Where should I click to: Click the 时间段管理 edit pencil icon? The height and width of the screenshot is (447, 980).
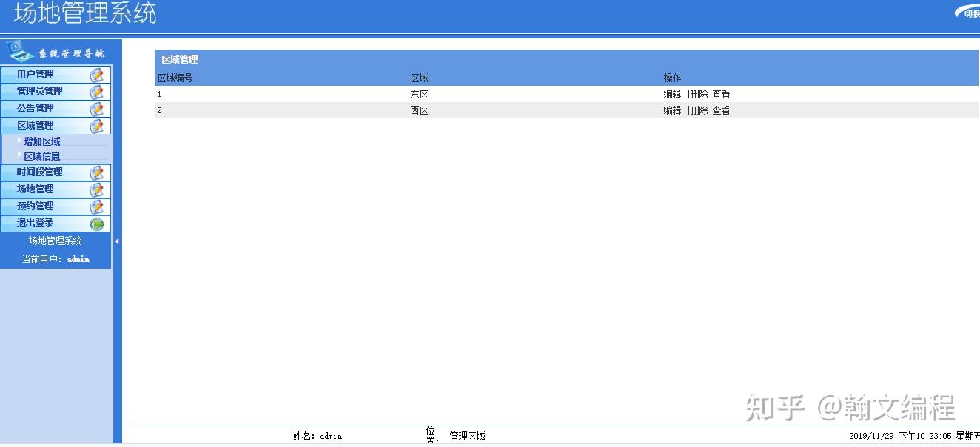click(97, 172)
